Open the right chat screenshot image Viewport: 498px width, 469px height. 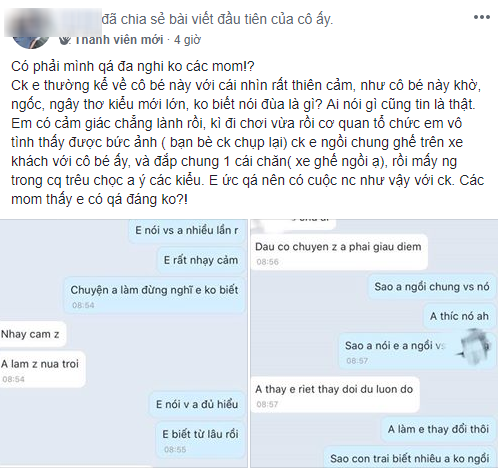click(374, 343)
